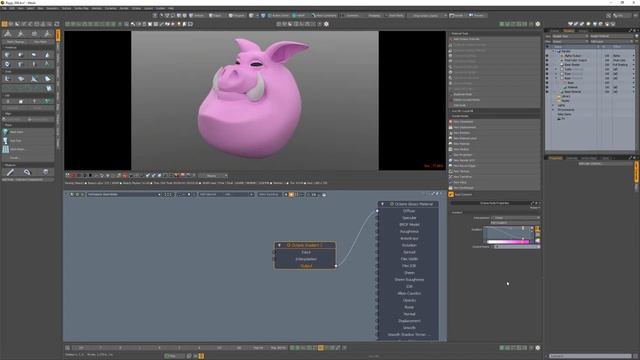Toggle visibility of Alpha Output layer
Image resolution: width=640 pixels, height=360 pixels.
point(547,56)
